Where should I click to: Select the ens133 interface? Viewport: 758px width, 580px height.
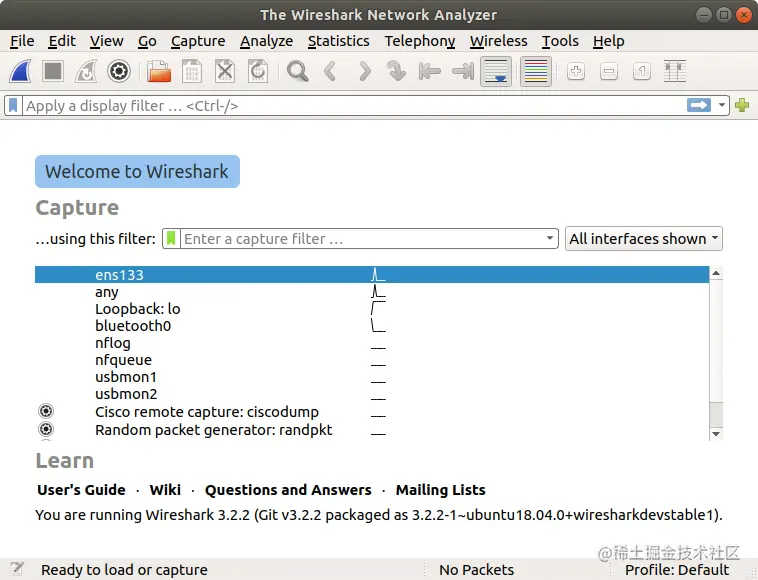372,275
